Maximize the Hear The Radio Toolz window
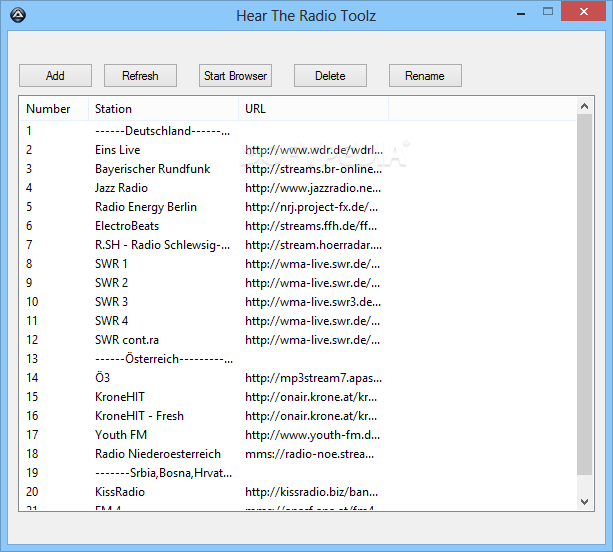613x552 pixels. click(x=548, y=11)
